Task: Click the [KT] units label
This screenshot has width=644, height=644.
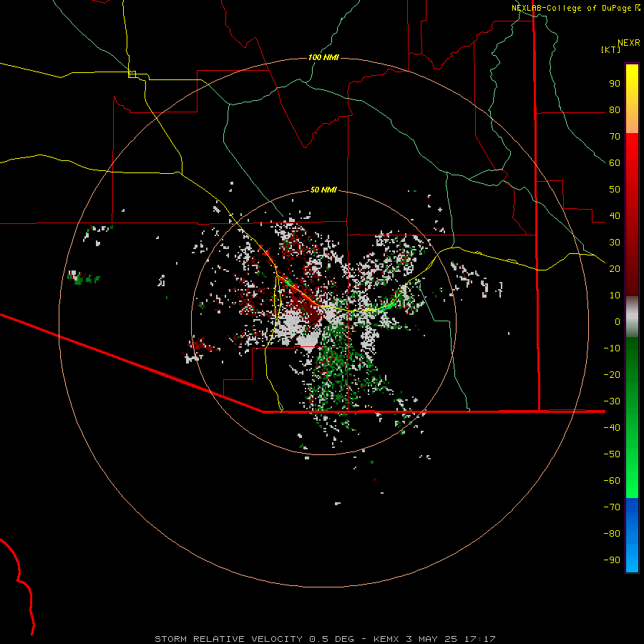Action: pyautogui.click(x=611, y=49)
